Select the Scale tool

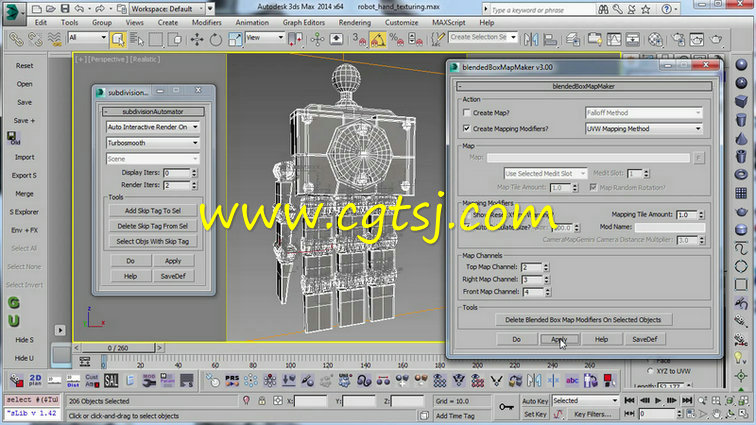[x=234, y=39]
